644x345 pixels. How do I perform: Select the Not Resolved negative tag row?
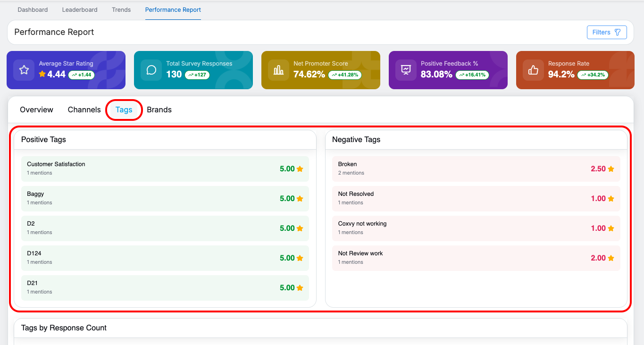coord(476,198)
